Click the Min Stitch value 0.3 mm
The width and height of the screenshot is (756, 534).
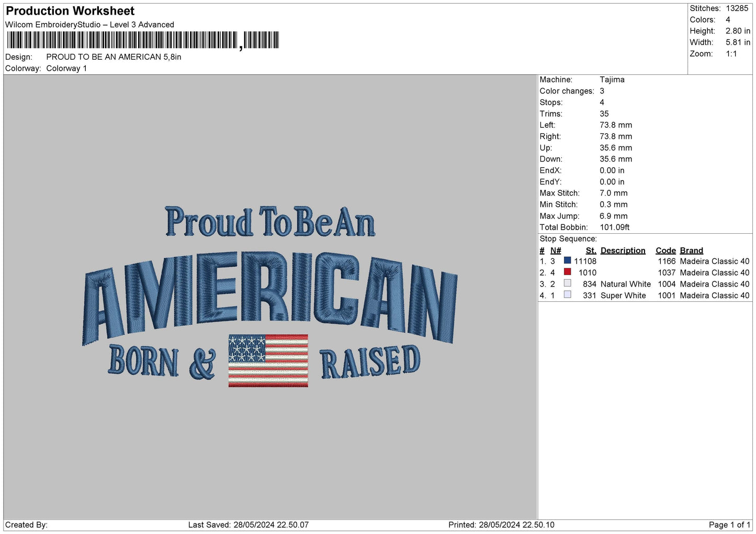point(614,204)
